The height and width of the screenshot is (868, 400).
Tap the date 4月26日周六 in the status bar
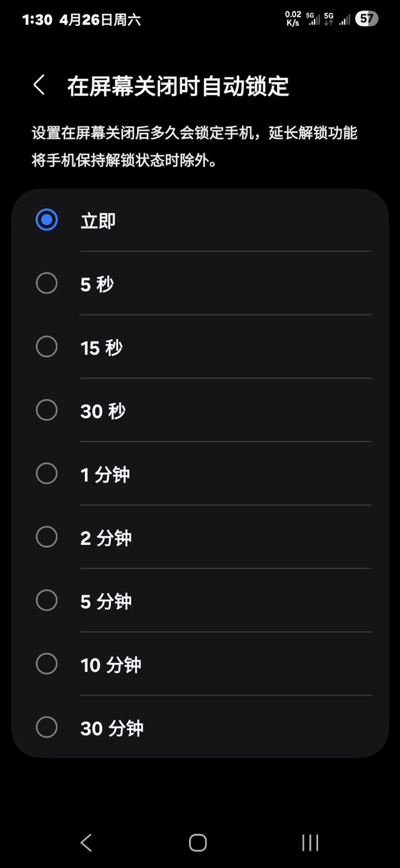tap(100, 20)
